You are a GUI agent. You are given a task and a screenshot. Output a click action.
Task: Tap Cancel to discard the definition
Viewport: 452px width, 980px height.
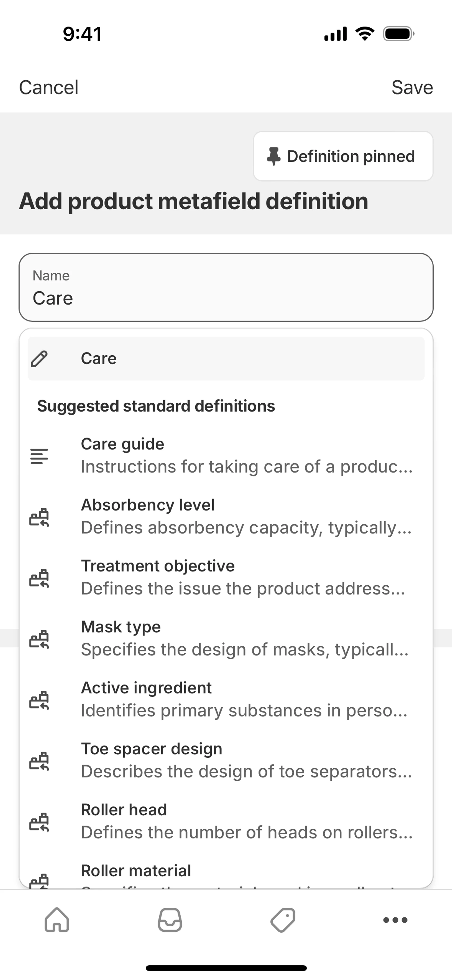point(49,88)
